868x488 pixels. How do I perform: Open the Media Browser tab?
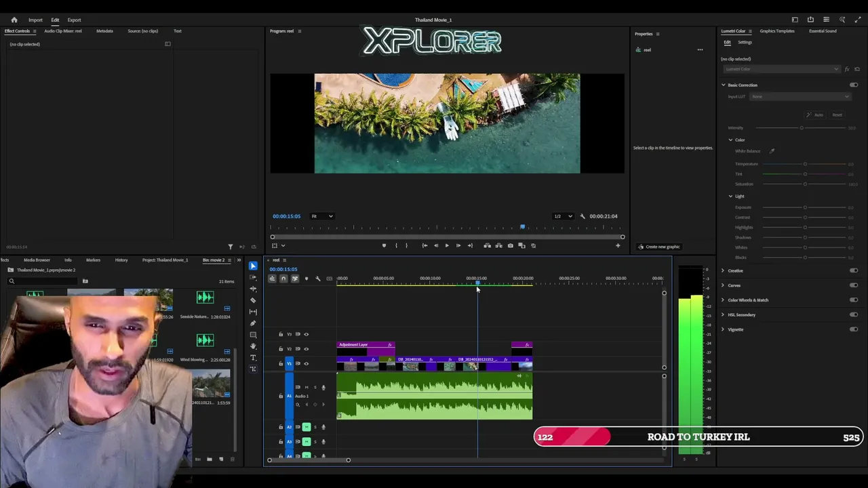coord(37,260)
